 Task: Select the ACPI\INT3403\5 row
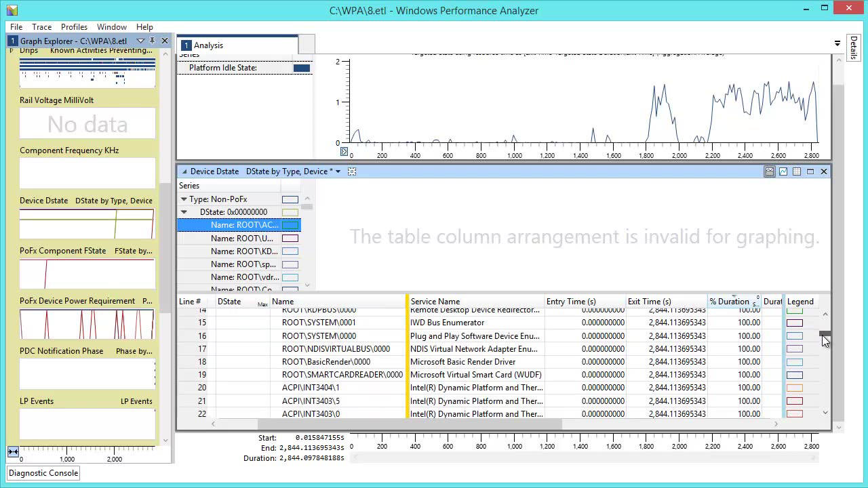coord(498,401)
